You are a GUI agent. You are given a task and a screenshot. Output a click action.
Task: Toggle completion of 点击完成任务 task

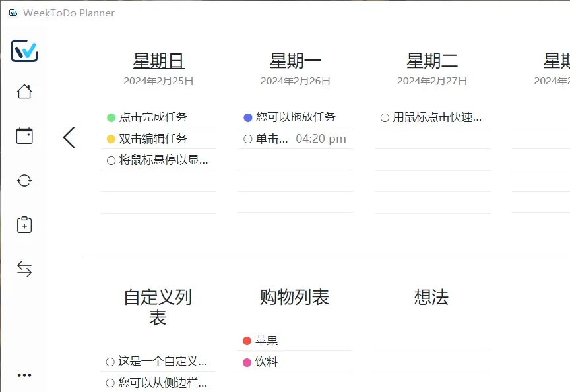tap(110, 117)
